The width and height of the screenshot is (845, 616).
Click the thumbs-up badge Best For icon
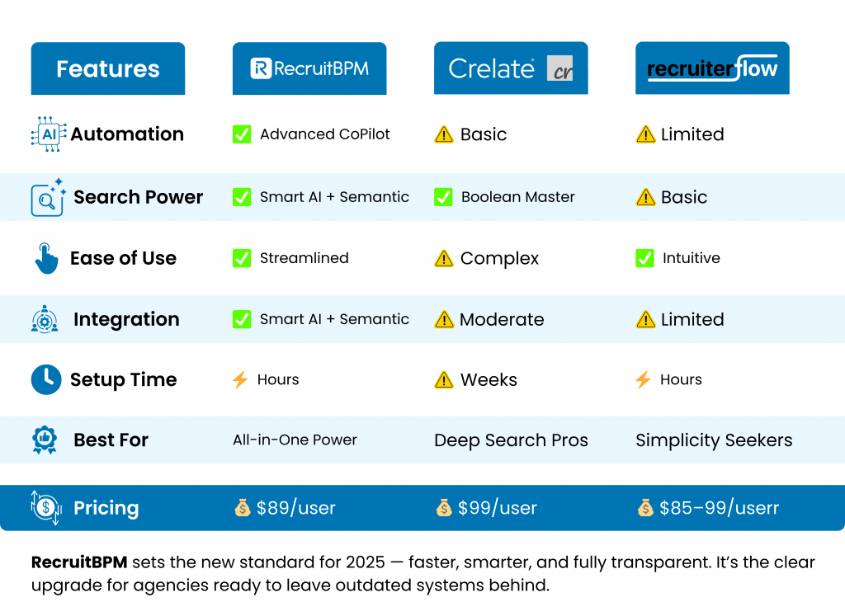pos(45,440)
